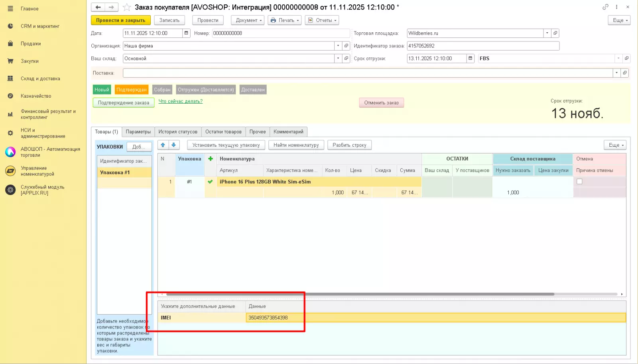The width and height of the screenshot is (638, 364).
Task: Open the Документ dropdown menu
Action: pos(248,20)
